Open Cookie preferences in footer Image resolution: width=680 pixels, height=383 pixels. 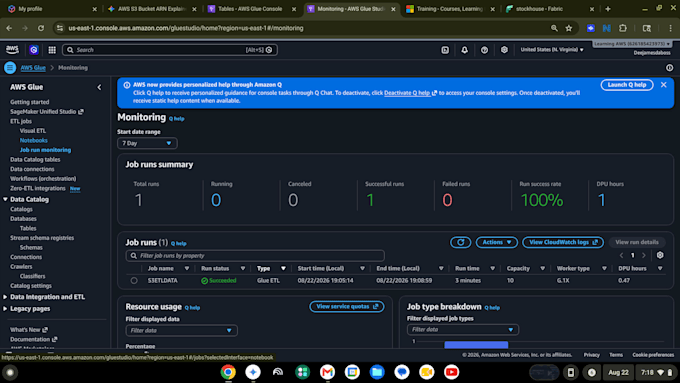tap(653, 355)
